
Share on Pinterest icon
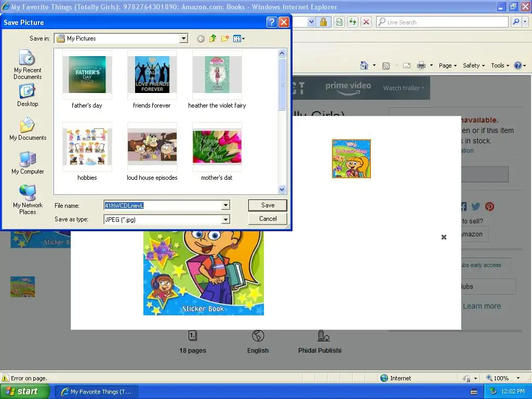tap(489, 206)
